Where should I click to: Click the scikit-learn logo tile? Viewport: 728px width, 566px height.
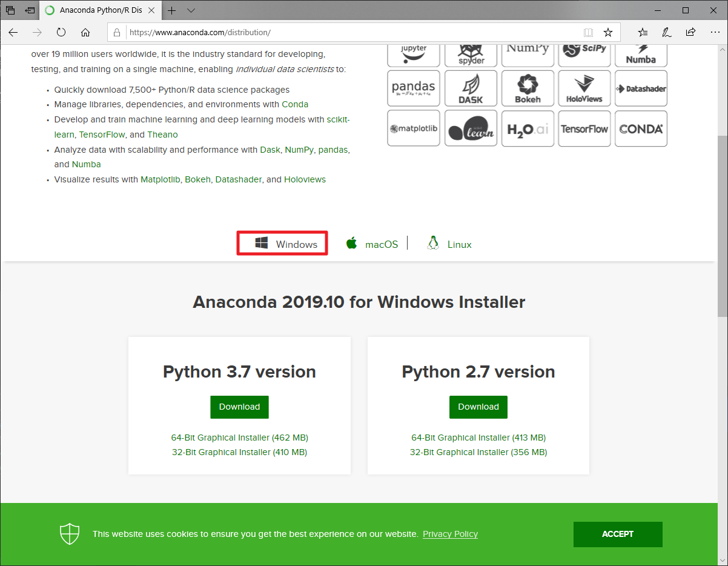[x=471, y=128]
